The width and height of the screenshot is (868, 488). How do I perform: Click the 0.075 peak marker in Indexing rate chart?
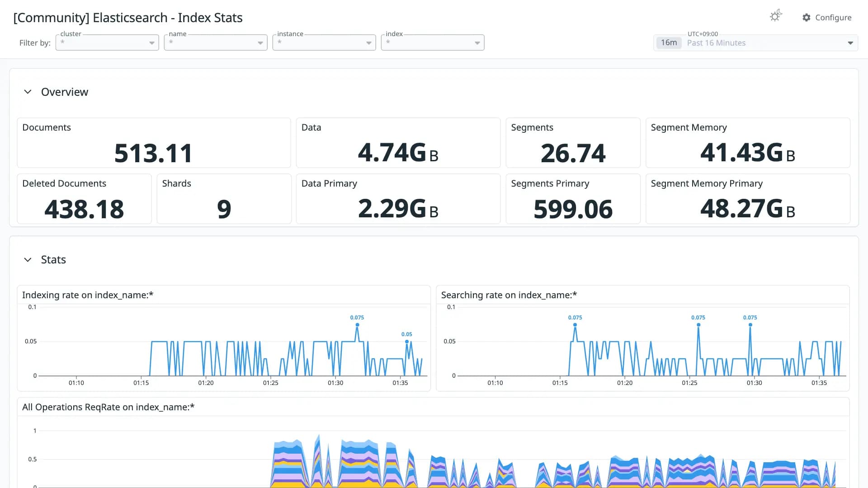(x=357, y=324)
